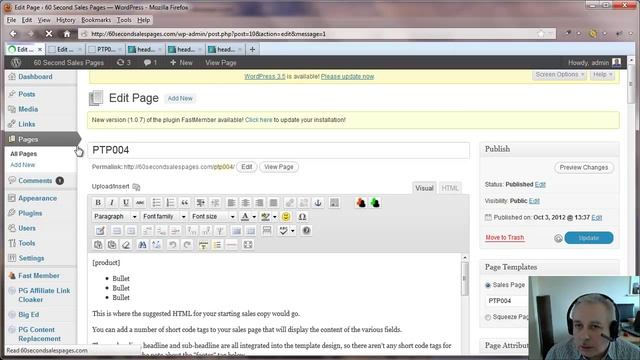Apply the text color swatch A
640x360 pixels.
[x=245, y=217]
